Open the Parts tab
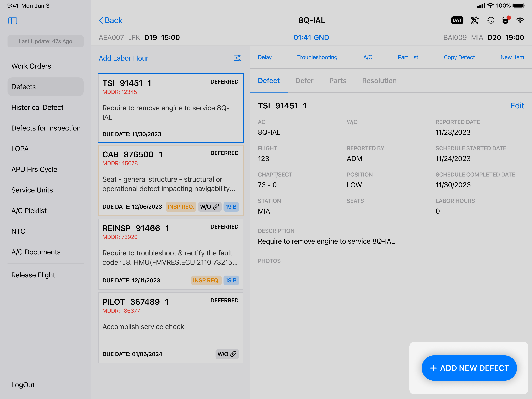The height and width of the screenshot is (399, 532). [337, 81]
